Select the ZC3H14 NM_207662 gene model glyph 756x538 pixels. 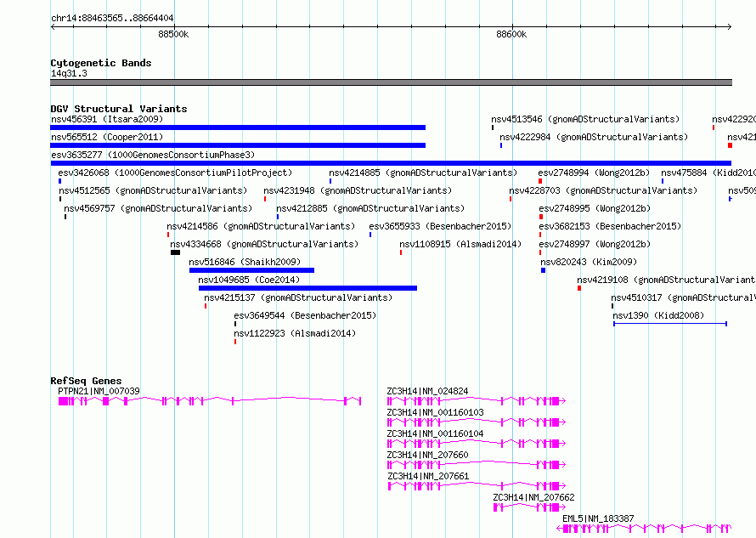point(529,507)
